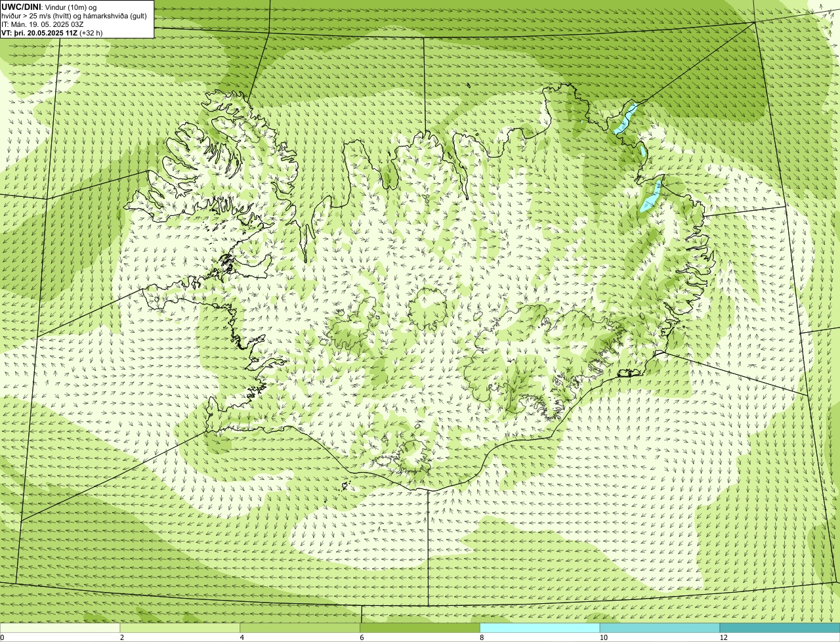Image resolution: width=840 pixels, height=642 pixels.
Task: Click the "4" tick label on the legend
Action: tap(242, 637)
